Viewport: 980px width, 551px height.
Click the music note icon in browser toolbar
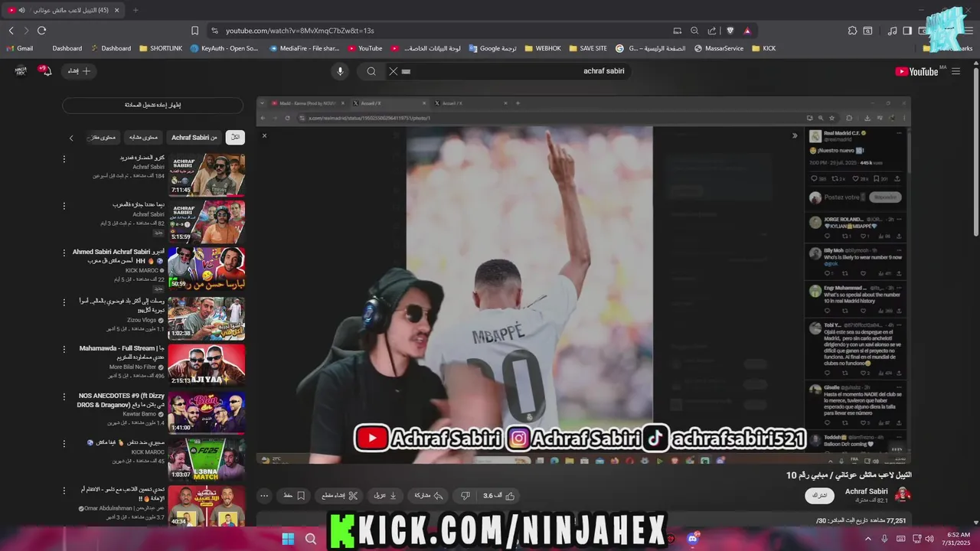(892, 31)
